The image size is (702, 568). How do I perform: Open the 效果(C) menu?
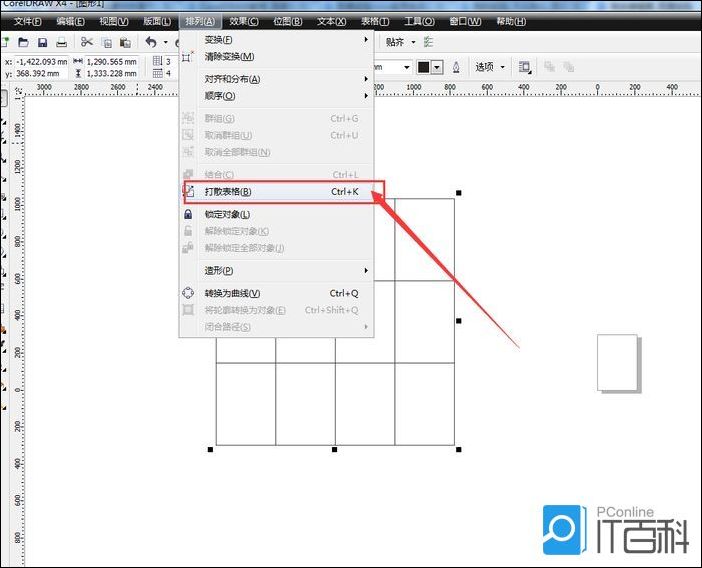tap(244, 21)
